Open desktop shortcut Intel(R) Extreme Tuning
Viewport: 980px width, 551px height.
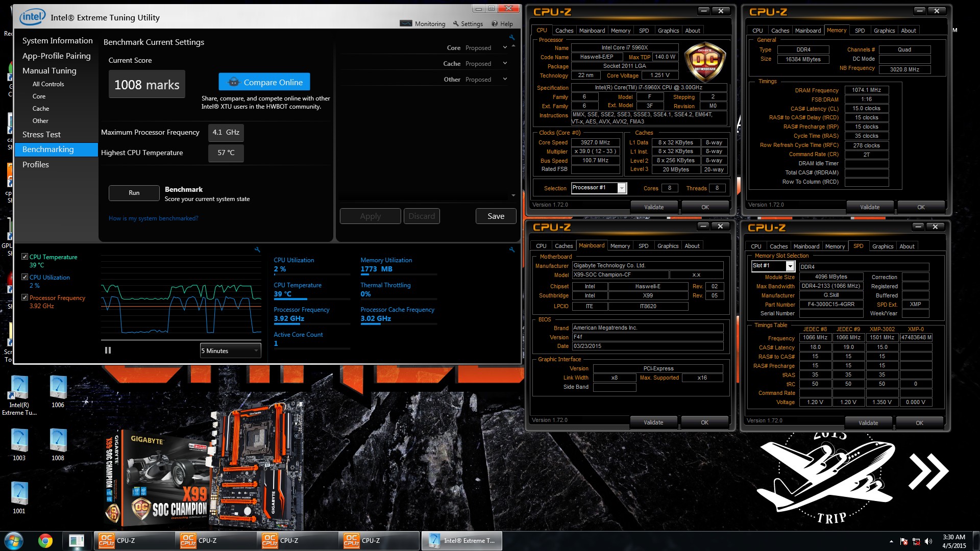point(19,395)
